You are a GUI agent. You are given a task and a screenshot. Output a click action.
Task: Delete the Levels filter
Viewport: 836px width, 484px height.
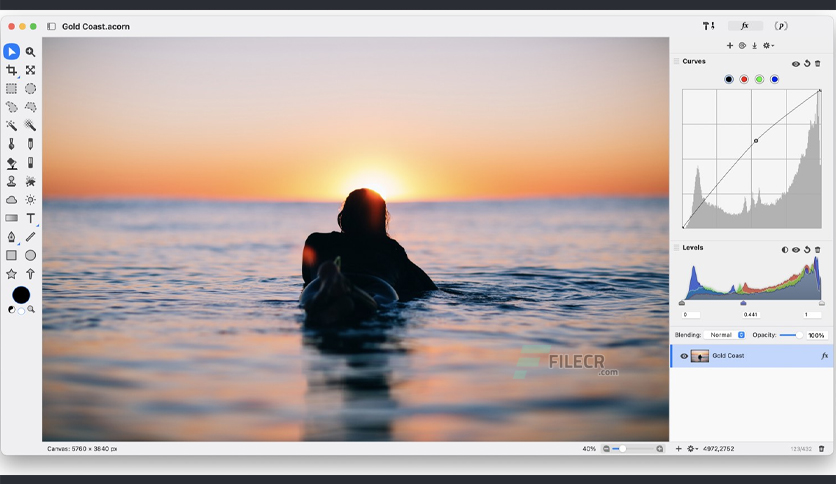pos(818,249)
